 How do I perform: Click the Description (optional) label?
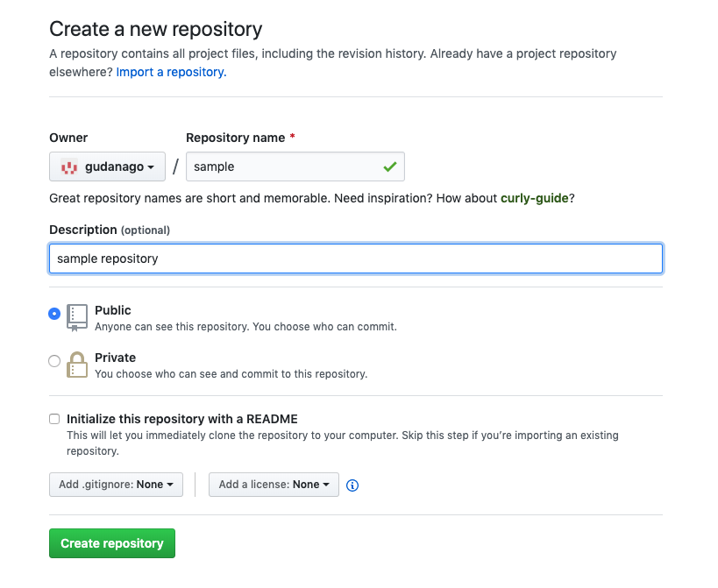click(110, 230)
